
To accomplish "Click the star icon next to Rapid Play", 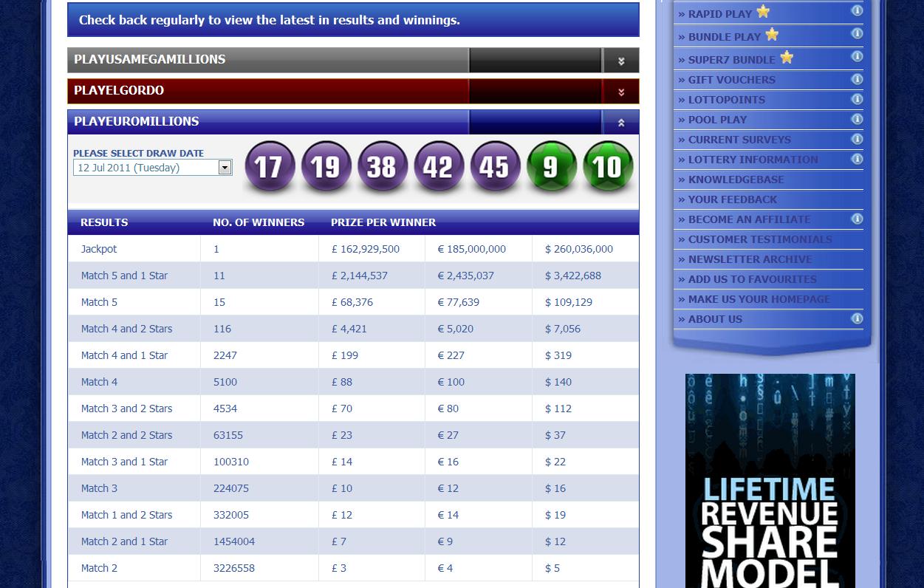I will (763, 12).
